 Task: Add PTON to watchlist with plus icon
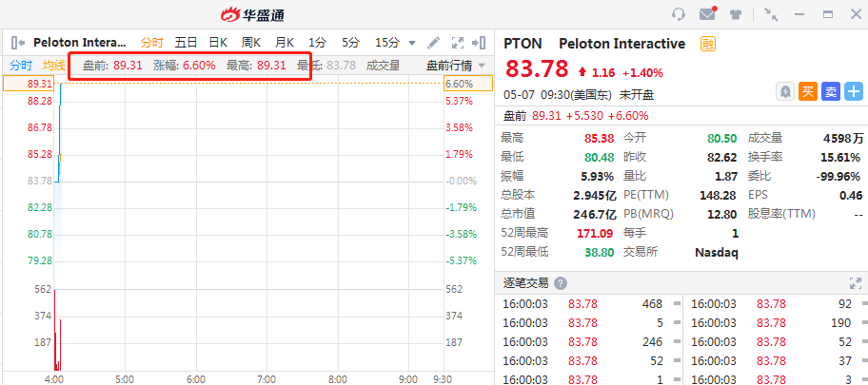coord(854,91)
